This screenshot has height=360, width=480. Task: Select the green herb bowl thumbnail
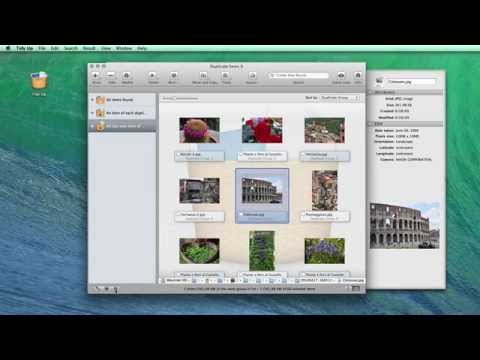pyautogui.click(x=199, y=251)
